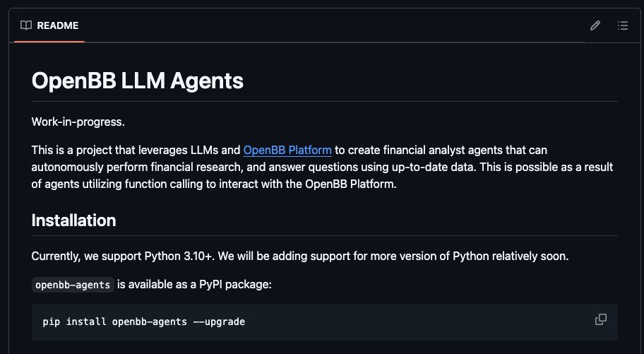Click the Installation section heading
Image resolution: width=644 pixels, height=354 pixels.
(x=74, y=220)
